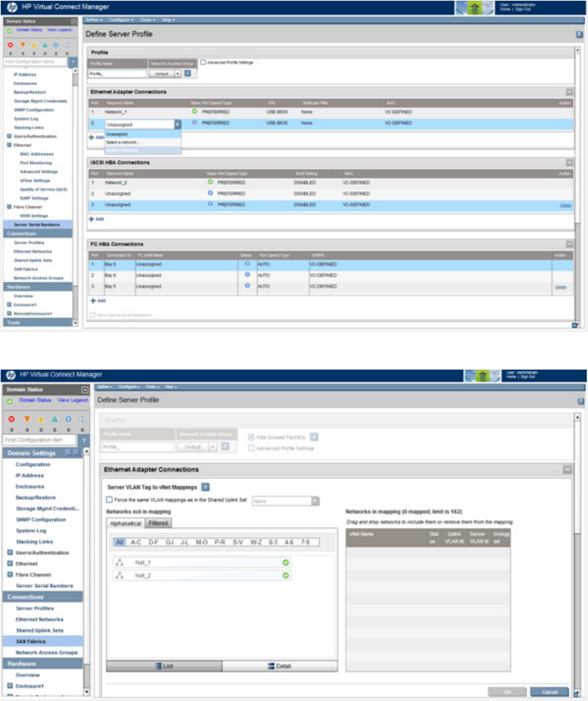
Task: Click Cancel button in bottom screenshot
Action: click(550, 692)
